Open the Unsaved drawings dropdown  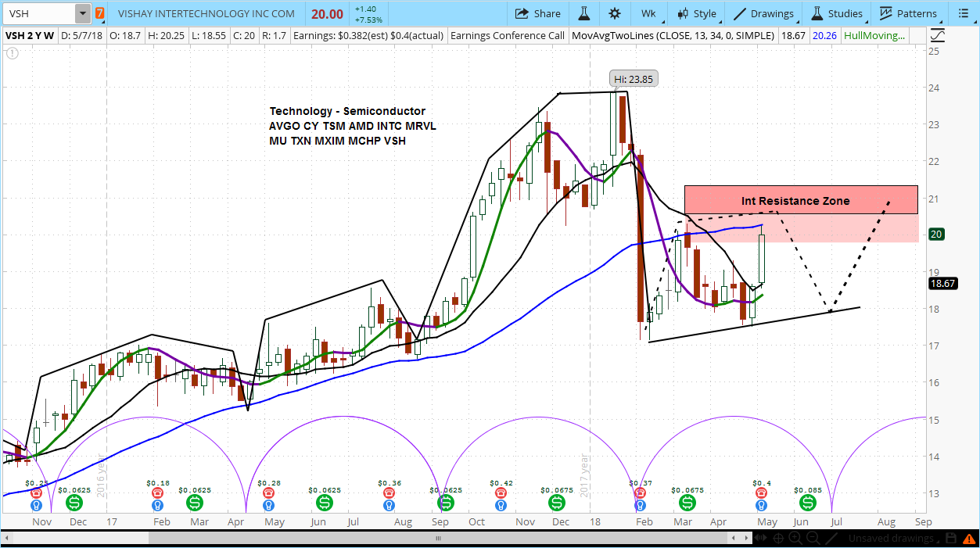892,538
